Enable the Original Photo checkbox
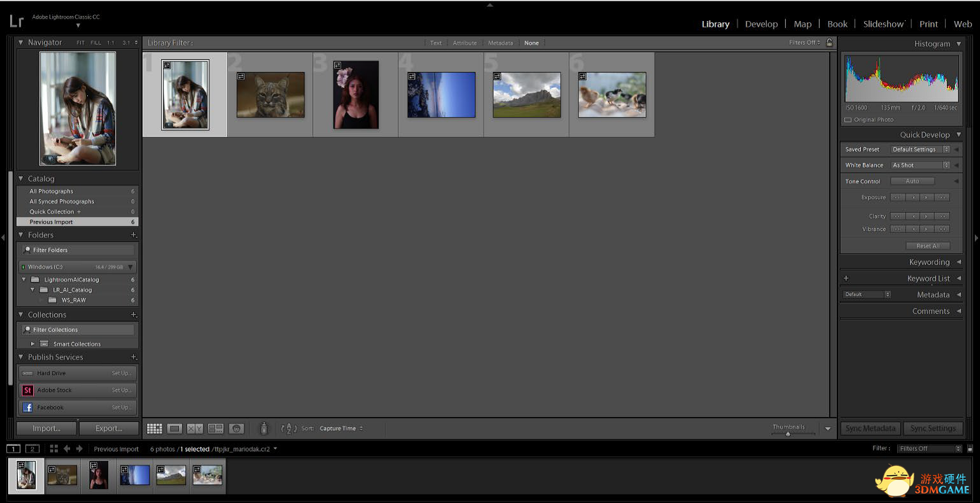This screenshot has width=980, height=503. coord(848,120)
